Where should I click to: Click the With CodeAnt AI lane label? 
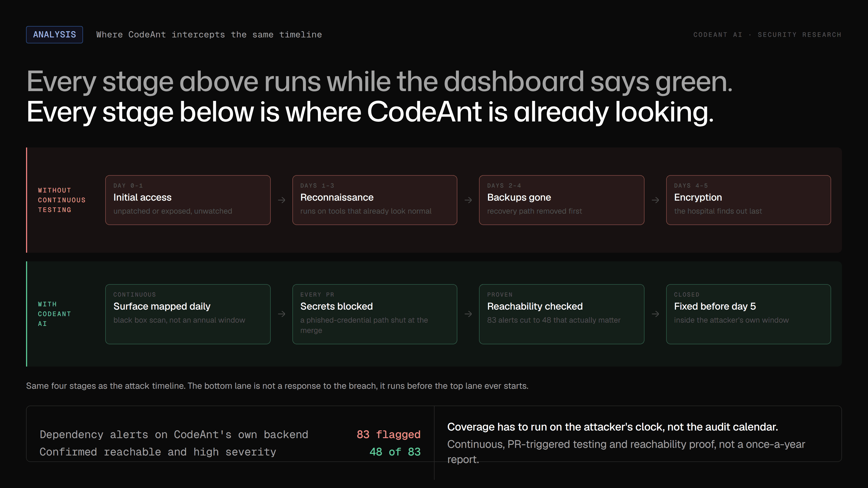54,314
